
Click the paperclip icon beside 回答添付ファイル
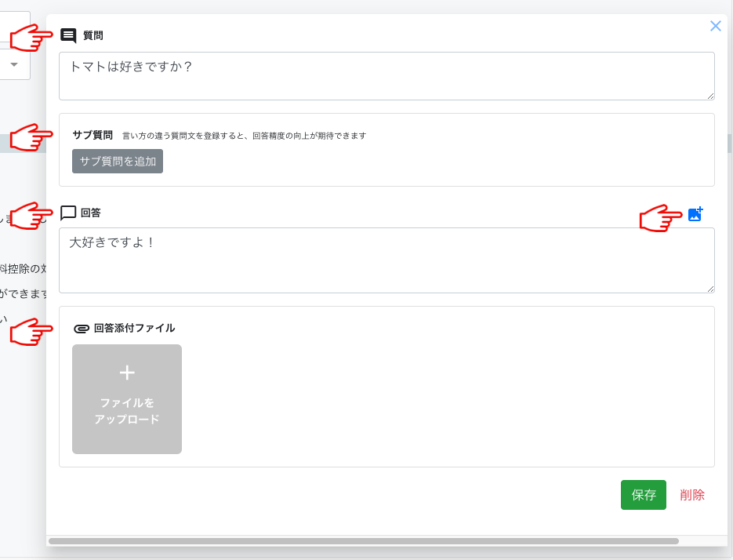click(81, 329)
